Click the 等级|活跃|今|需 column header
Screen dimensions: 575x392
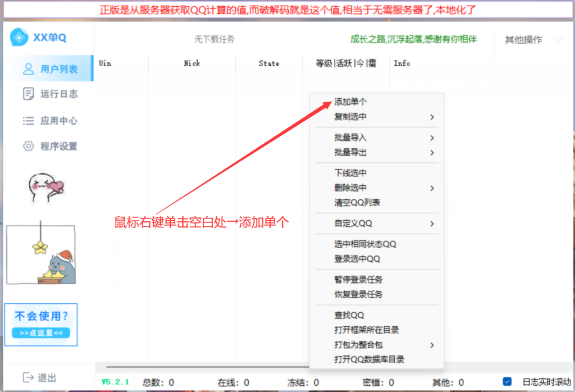(x=346, y=63)
